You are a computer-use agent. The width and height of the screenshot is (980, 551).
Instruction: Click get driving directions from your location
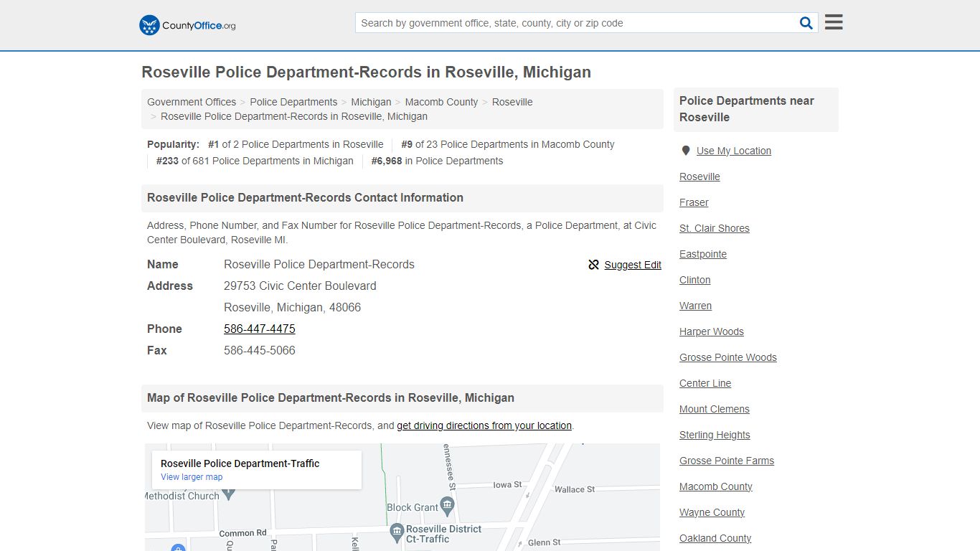484,425
